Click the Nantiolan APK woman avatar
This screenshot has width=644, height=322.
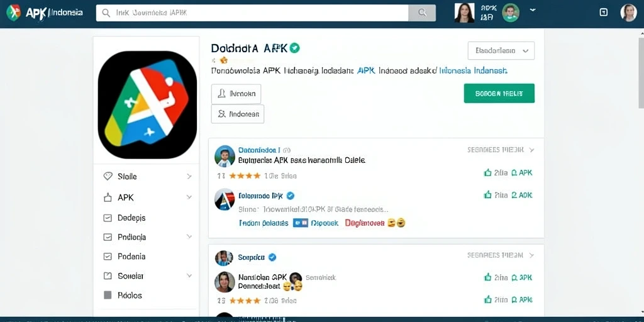click(225, 282)
